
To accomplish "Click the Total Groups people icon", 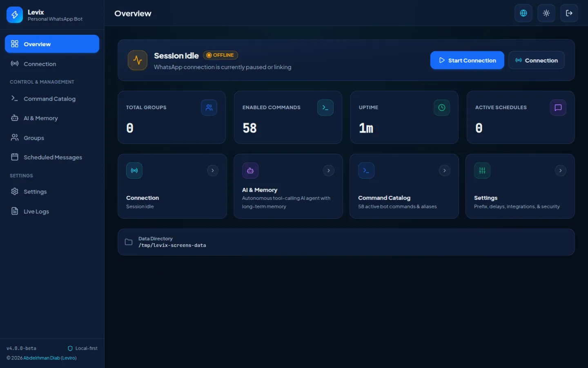I will point(209,108).
